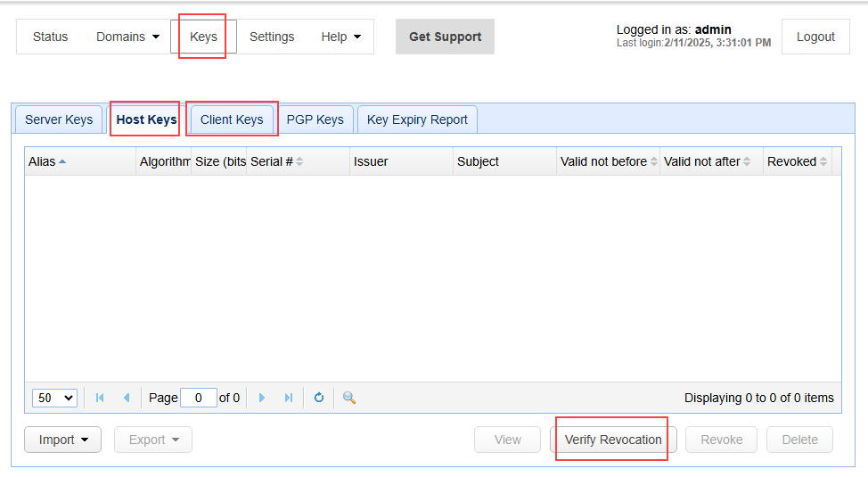Click the page number input field
The width and height of the screenshot is (868, 477).
pos(198,398)
